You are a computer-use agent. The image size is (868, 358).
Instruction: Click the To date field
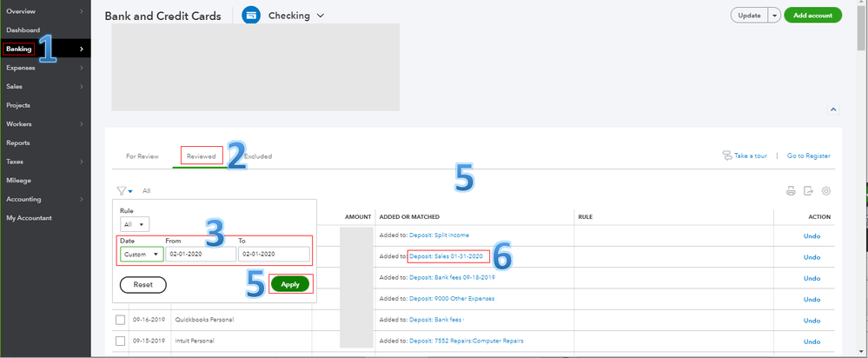coord(274,255)
